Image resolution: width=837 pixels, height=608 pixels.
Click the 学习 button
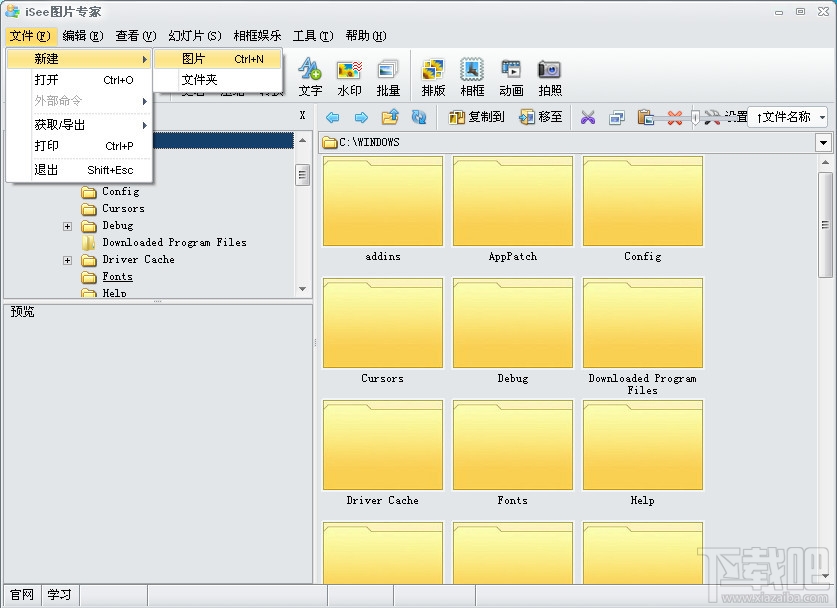tap(58, 594)
